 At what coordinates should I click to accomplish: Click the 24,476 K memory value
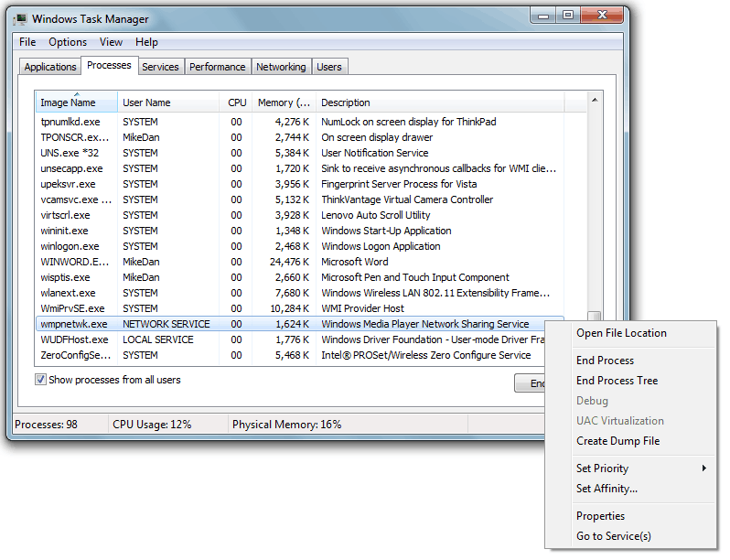(289, 262)
